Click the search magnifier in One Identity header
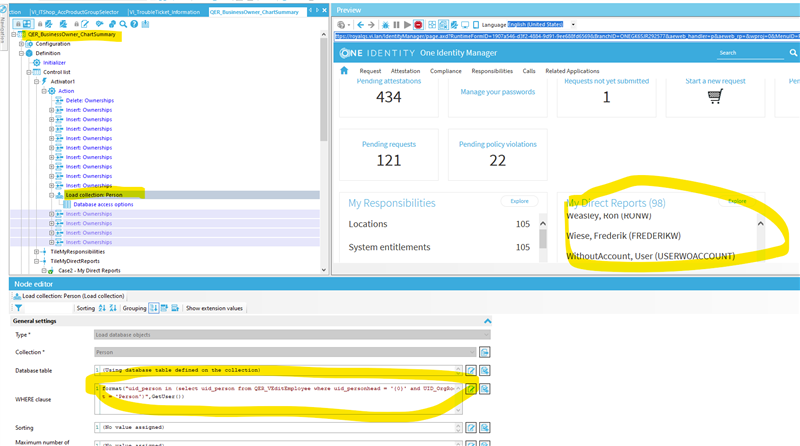800x446 pixels. (793, 53)
